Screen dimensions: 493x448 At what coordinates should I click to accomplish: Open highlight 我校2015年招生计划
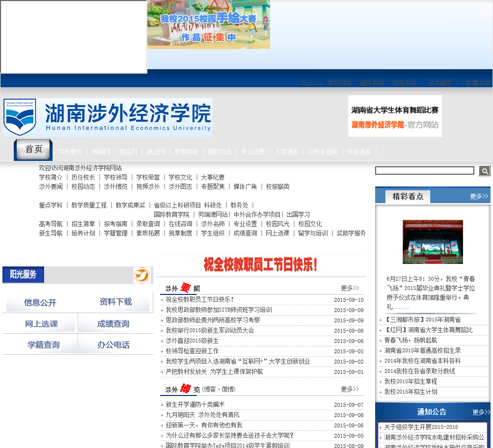click(x=411, y=392)
